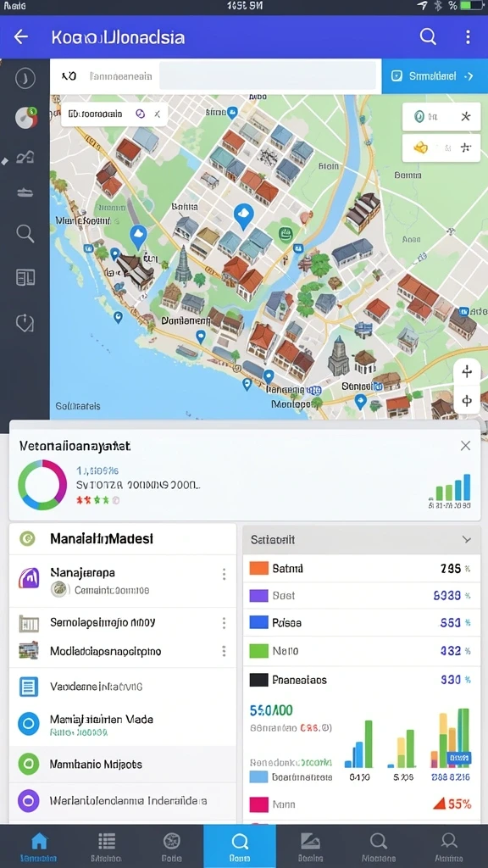Click the battery indicator in status bar
This screenshot has width=488, height=868.
tap(471, 6)
